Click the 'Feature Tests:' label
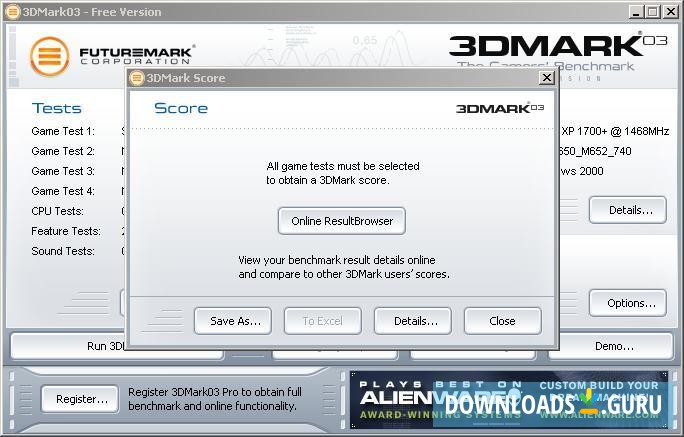Image resolution: width=684 pixels, height=437 pixels. (x=66, y=231)
